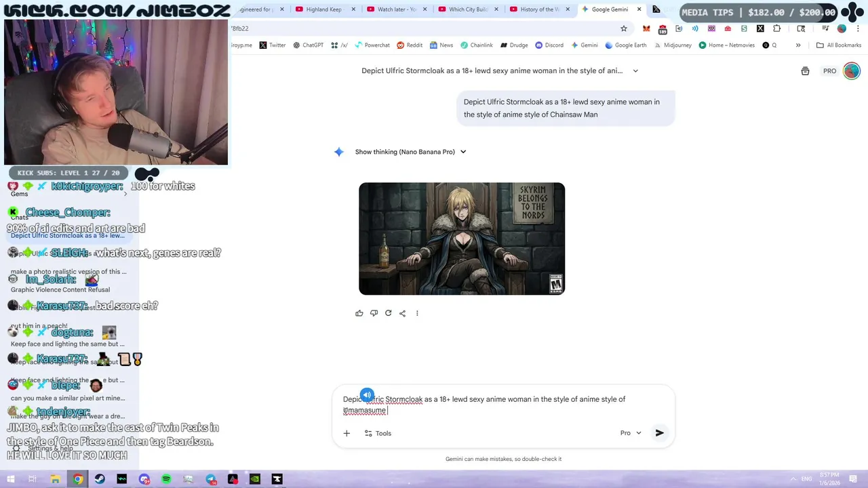Like the Gemini response with thumbs up
The width and height of the screenshot is (868, 488).
[x=359, y=313]
